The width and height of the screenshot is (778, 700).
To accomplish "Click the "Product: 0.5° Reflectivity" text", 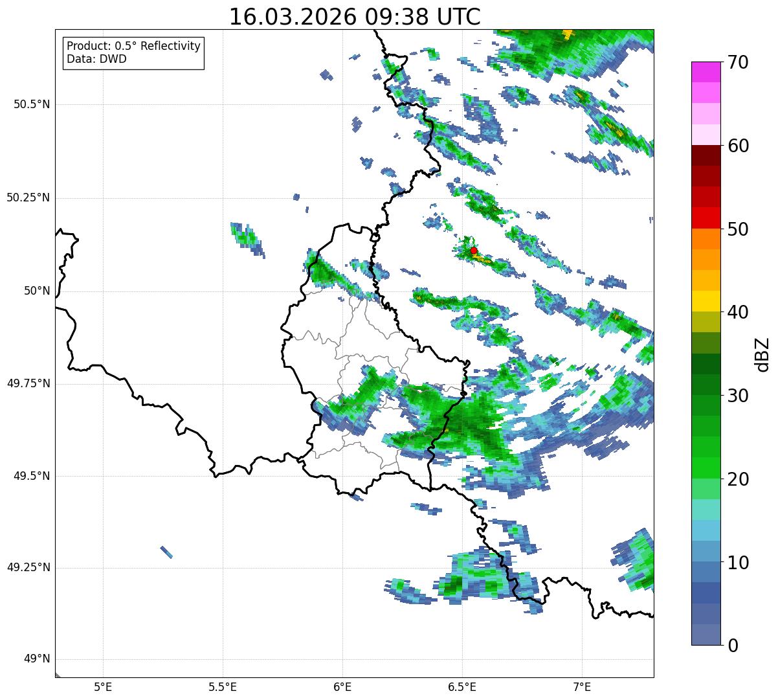I will tap(133, 47).
